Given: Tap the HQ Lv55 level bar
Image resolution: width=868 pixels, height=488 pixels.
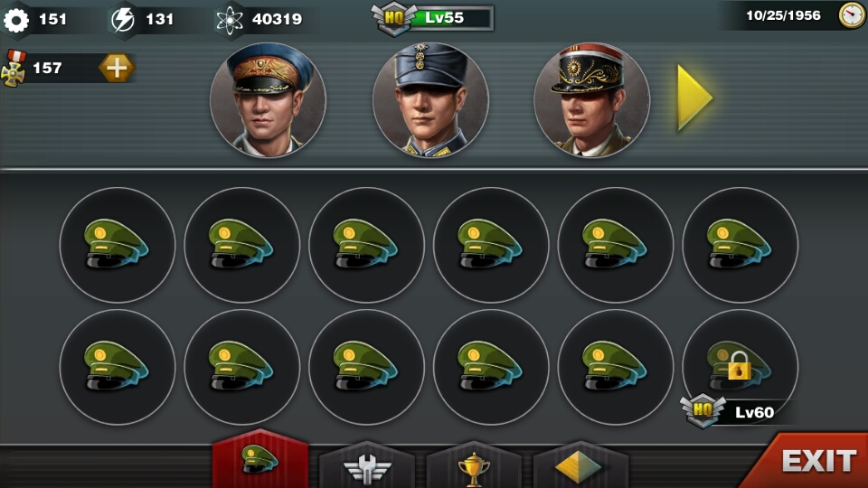Looking at the screenshot, I should tap(433, 18).
